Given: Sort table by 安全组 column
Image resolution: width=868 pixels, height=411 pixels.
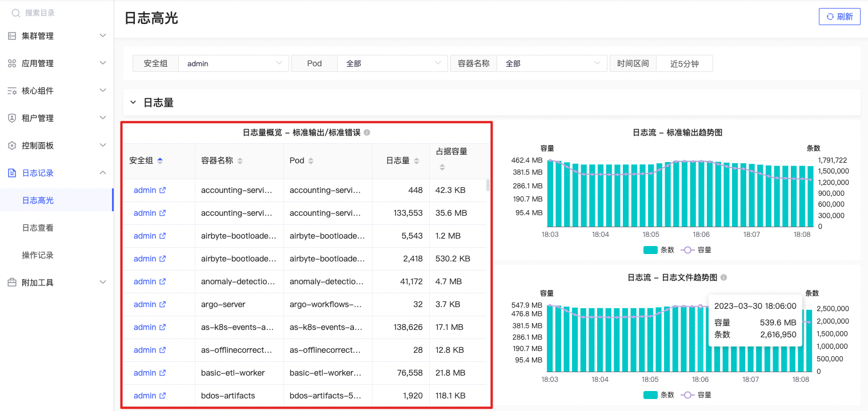Looking at the screenshot, I should pos(160,161).
